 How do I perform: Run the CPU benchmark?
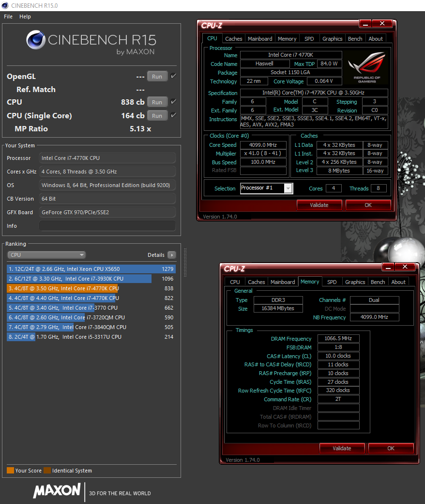[x=157, y=102]
